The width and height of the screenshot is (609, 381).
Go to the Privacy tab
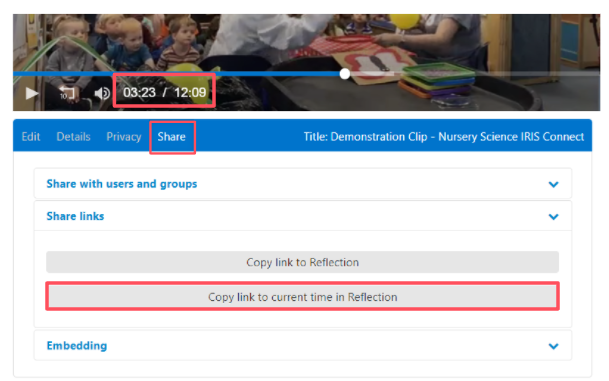124,137
